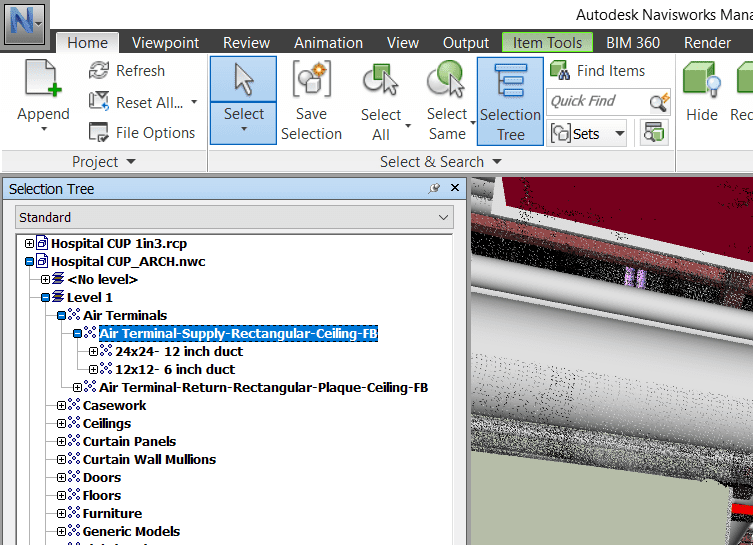Open the Reset All dropdown arrow
The height and width of the screenshot is (545, 753).
click(x=194, y=102)
